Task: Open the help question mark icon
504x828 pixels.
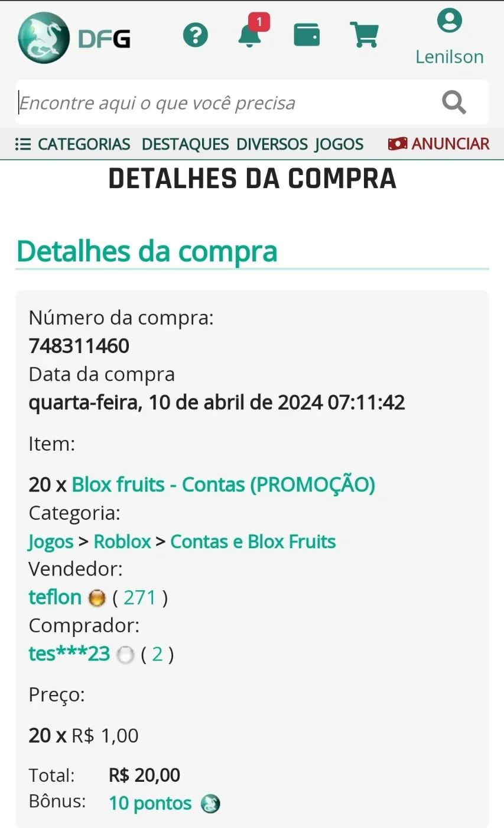Action: pyautogui.click(x=196, y=35)
